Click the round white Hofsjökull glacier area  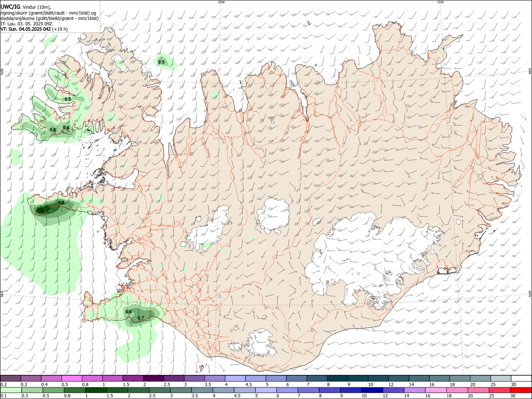point(273,215)
